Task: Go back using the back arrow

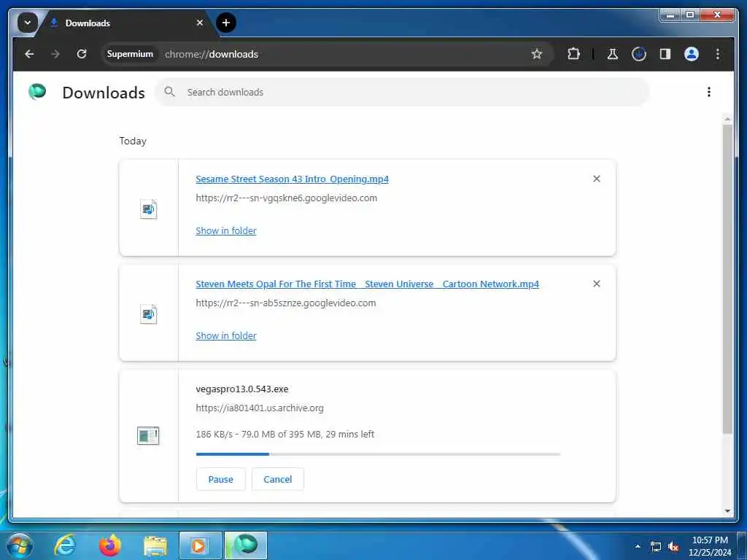Action: pyautogui.click(x=29, y=54)
